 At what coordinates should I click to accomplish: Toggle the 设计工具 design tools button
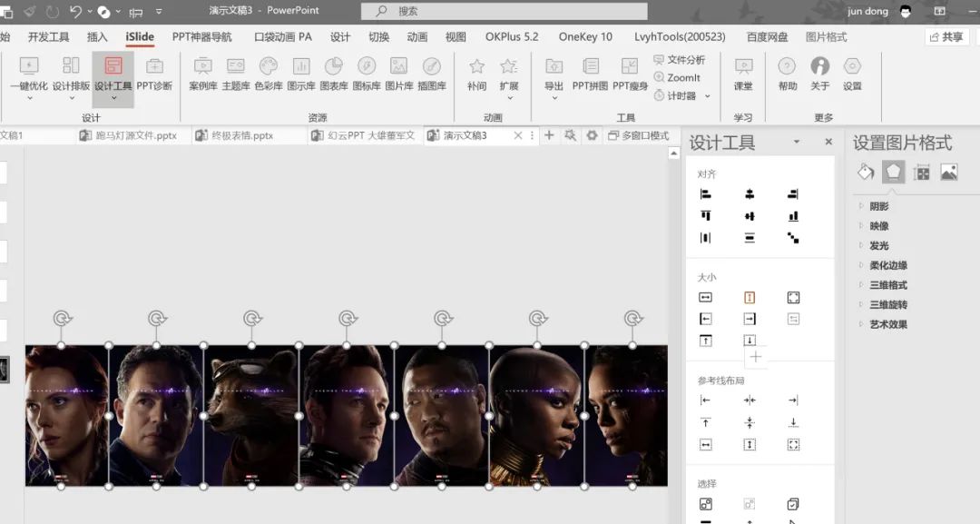pos(113,79)
